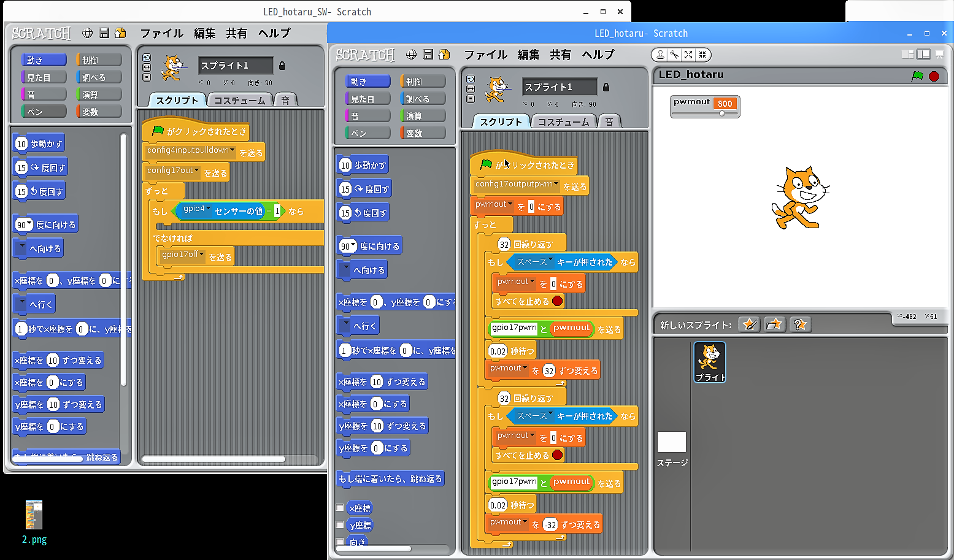954x560 pixels.
Task: Select 演算 block category in LED_hotaru
Action: click(423, 115)
